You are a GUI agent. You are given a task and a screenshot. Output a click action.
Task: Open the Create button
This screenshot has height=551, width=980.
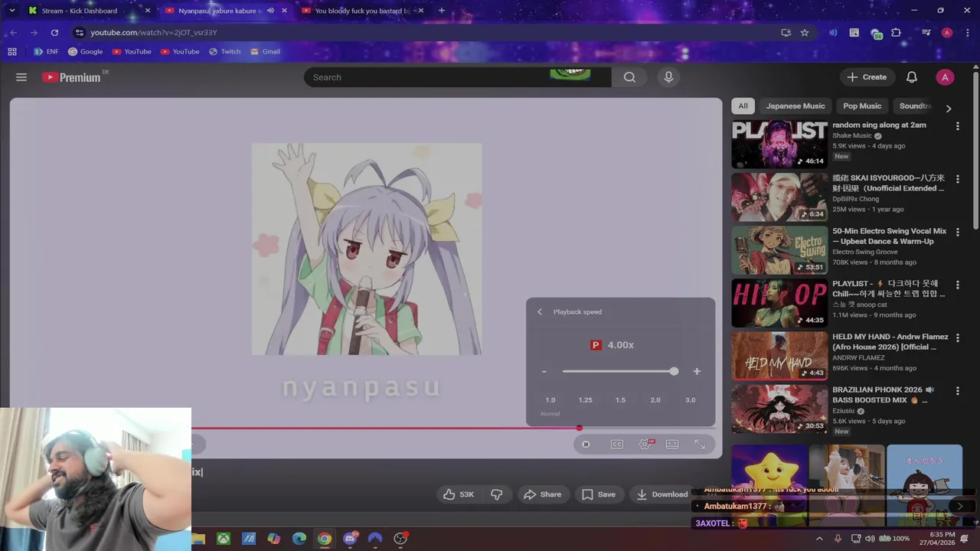[867, 77]
